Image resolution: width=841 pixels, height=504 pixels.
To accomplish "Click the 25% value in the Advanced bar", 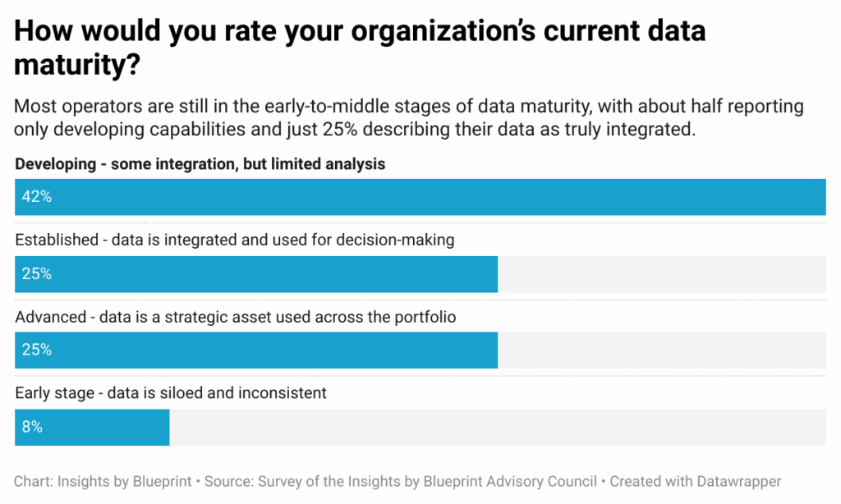I will click(37, 351).
